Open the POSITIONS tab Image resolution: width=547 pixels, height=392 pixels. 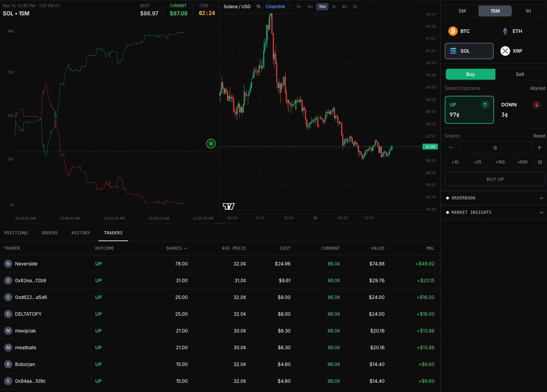[x=16, y=233]
